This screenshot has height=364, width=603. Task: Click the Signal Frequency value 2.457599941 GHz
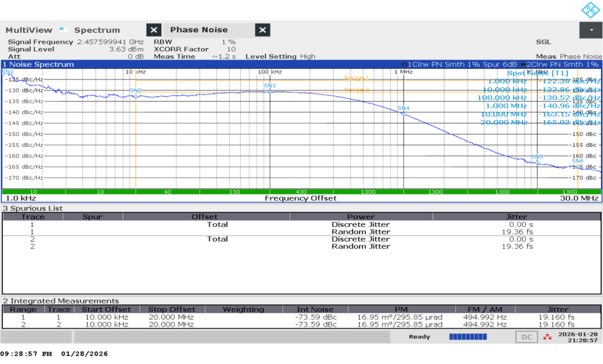[x=111, y=42]
